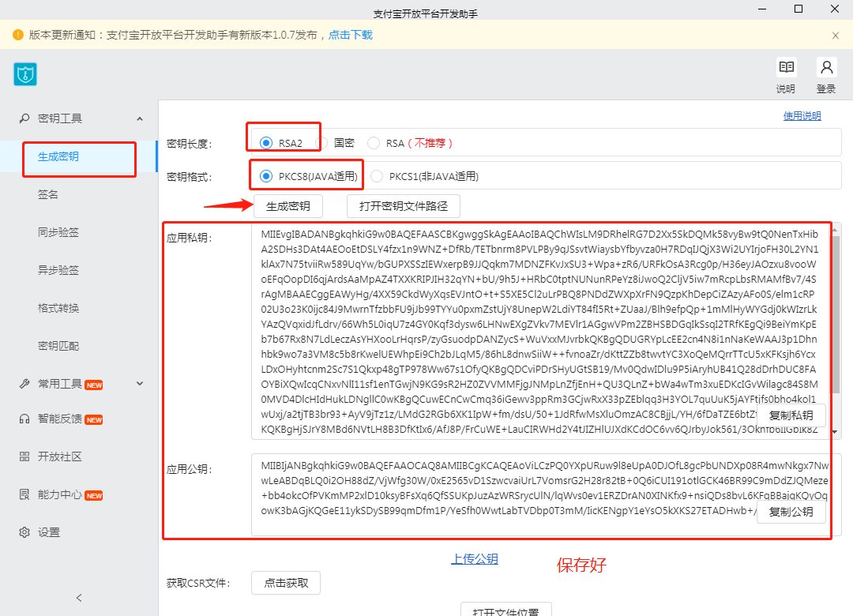
Task: Click the private key scrollbar thumb
Action: (836, 314)
